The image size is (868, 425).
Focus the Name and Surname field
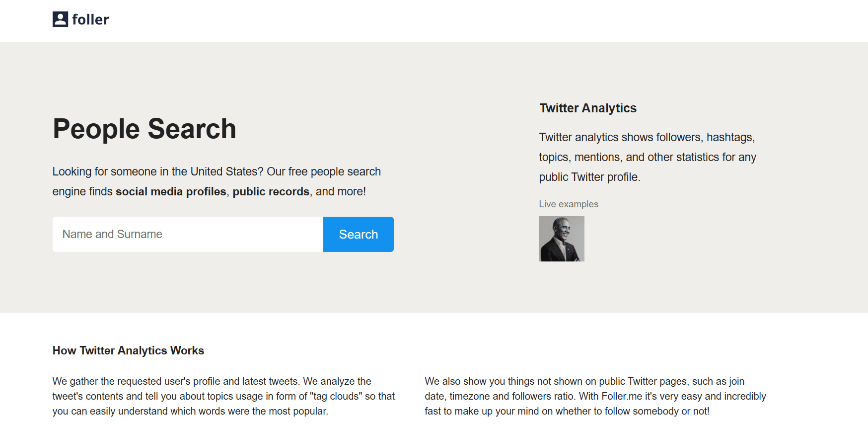188,234
